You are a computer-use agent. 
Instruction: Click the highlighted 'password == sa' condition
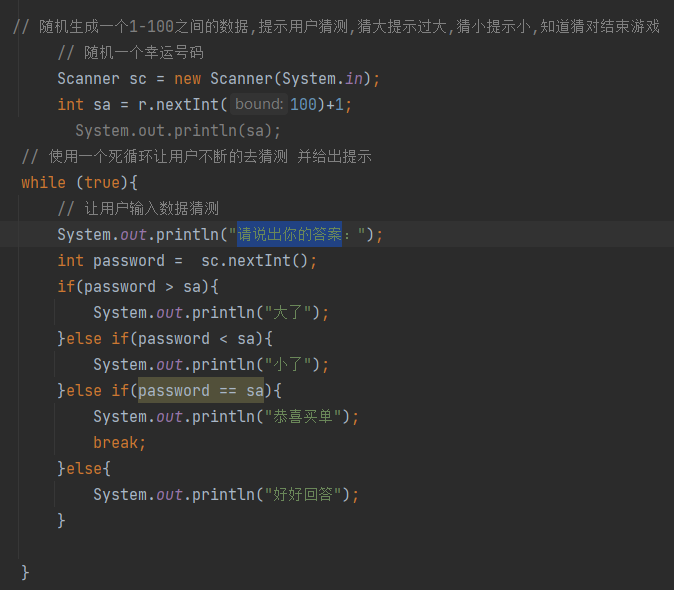pyautogui.click(x=200, y=391)
